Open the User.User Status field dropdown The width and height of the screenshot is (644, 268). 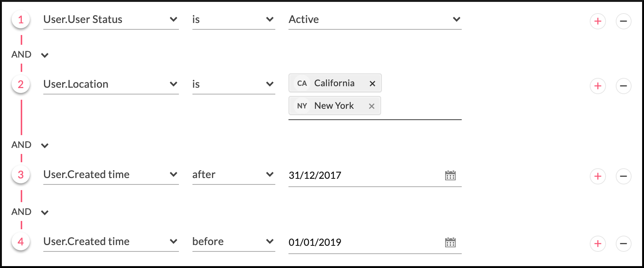(111, 20)
